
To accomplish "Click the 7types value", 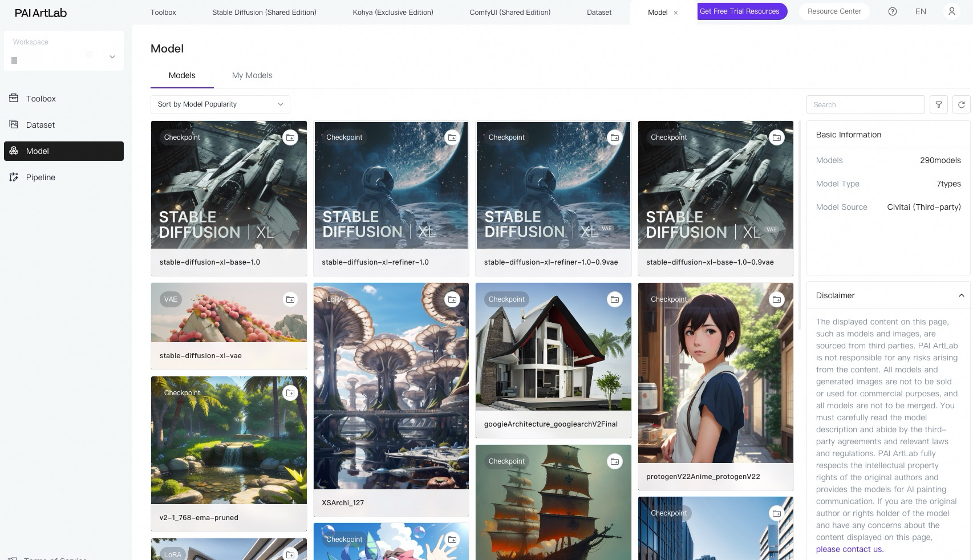I will [x=948, y=184].
